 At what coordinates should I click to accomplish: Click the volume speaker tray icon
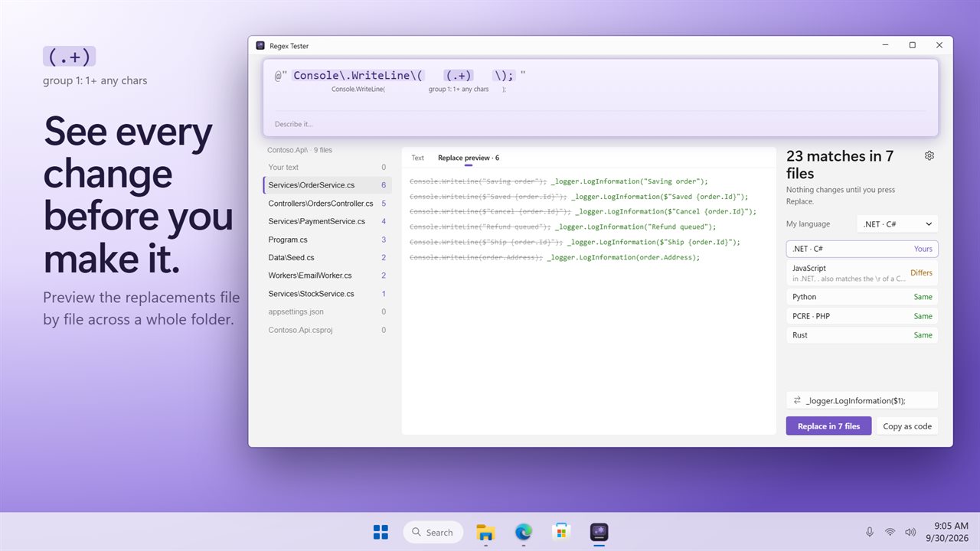[x=910, y=532]
